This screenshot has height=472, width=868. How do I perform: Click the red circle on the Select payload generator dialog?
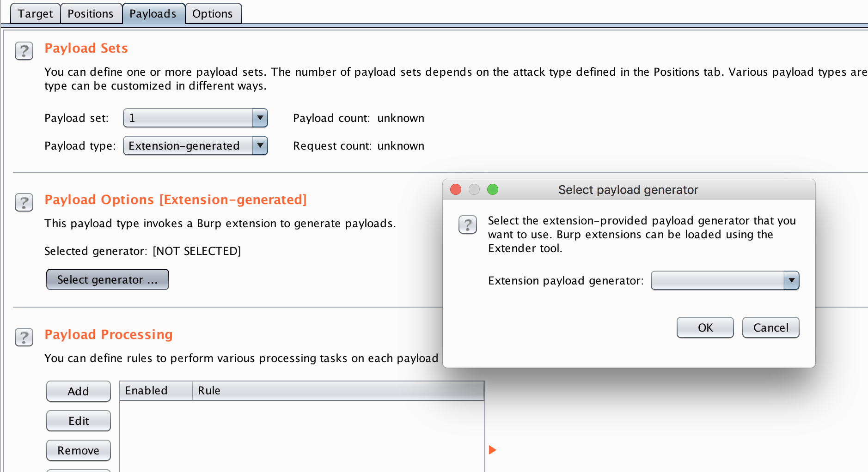click(455, 189)
